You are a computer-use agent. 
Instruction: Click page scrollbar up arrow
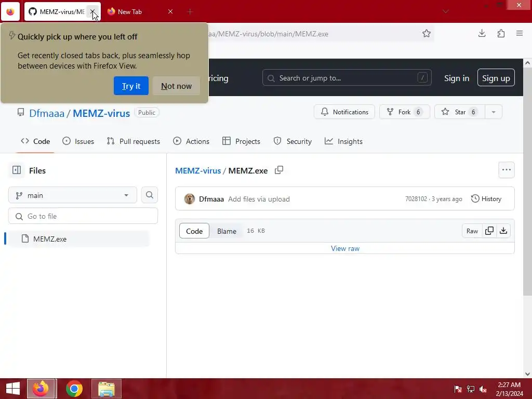[528, 63]
